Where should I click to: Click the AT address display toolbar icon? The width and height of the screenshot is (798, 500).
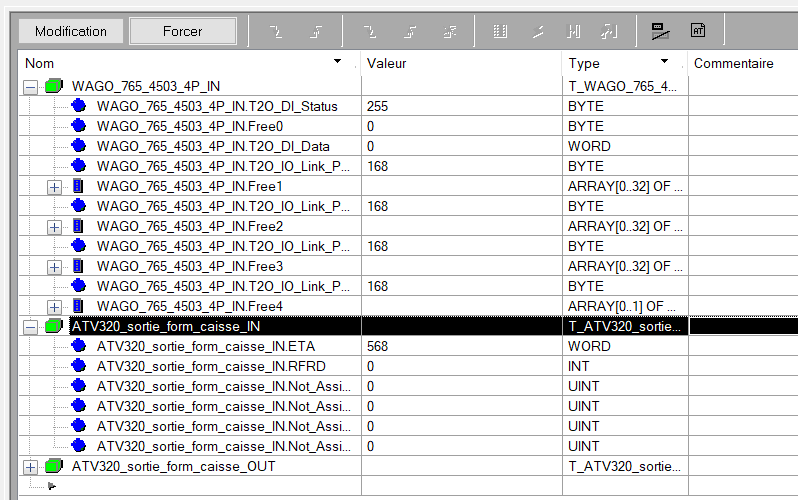coord(698,31)
